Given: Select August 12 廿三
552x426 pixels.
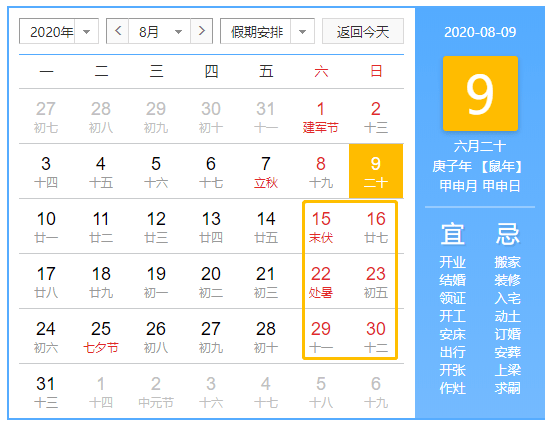Looking at the screenshot, I should [156, 227].
